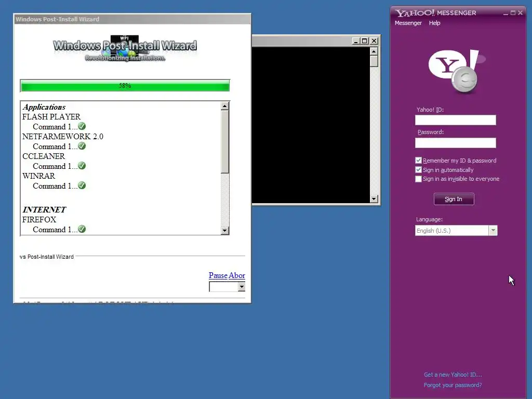Uncheck Sign in automatically
This screenshot has width=532, height=399.
pyautogui.click(x=418, y=170)
